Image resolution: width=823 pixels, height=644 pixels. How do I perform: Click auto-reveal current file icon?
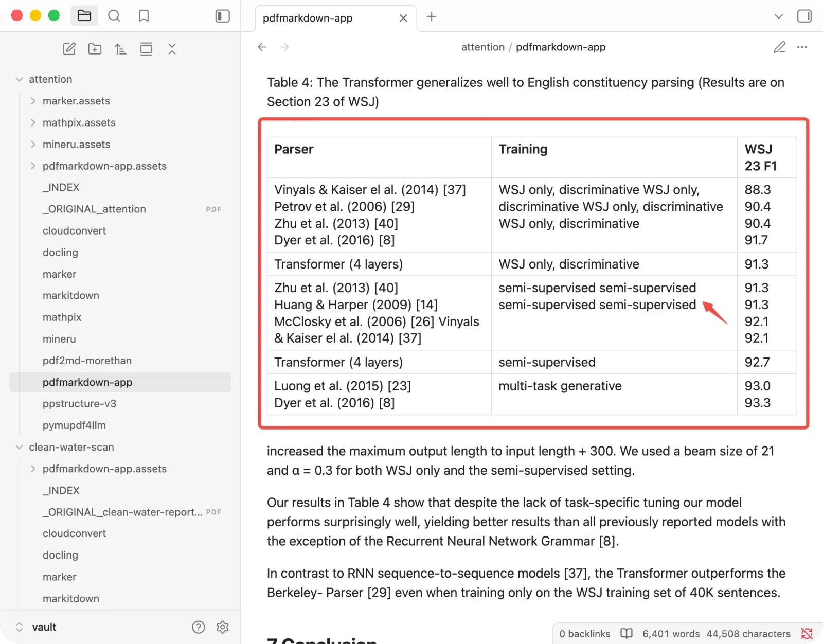tap(146, 49)
